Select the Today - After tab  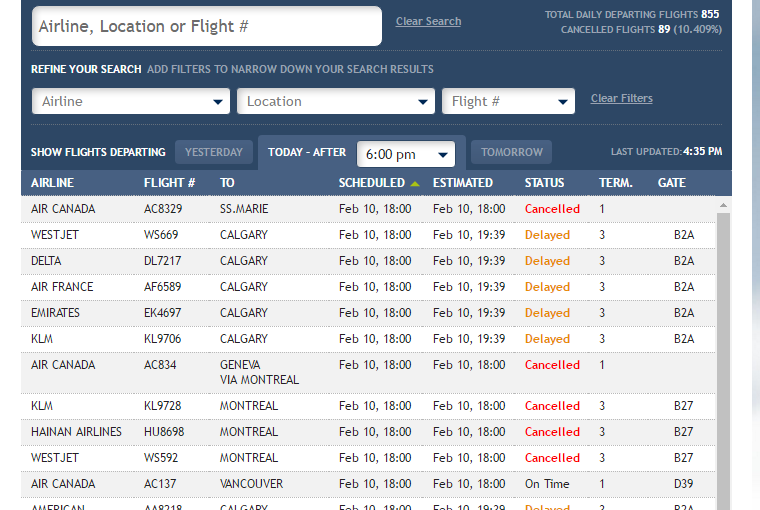click(x=306, y=153)
